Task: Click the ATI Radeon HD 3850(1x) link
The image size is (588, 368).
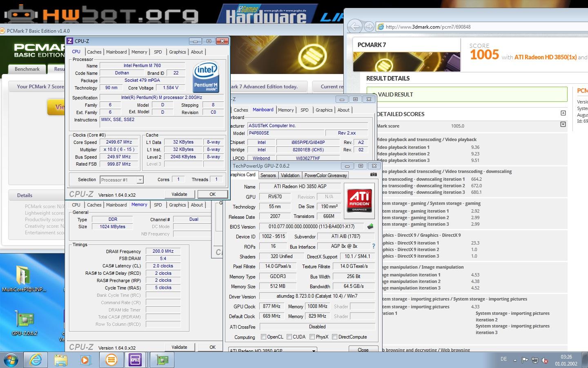Action: coord(545,57)
